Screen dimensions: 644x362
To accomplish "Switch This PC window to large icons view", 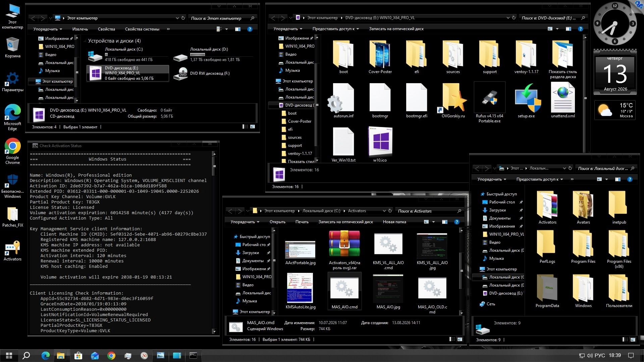I will pos(253,127).
